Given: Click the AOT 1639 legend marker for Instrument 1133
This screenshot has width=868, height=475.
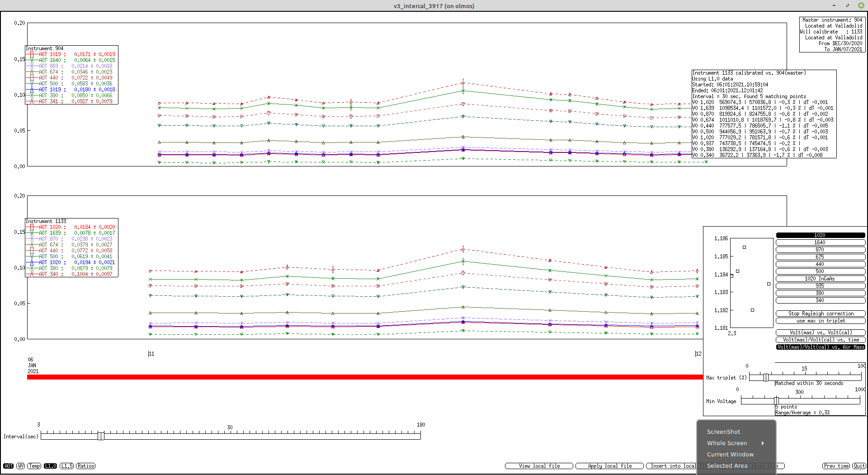Looking at the screenshot, I should (x=32, y=233).
